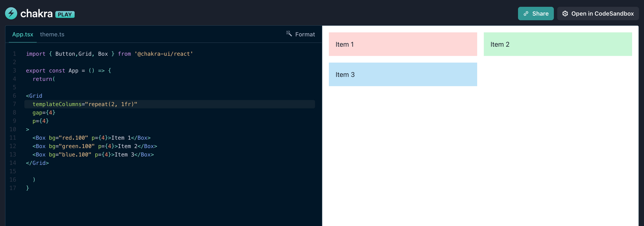
Task: Switch to the theme.ts tab
Action: tap(52, 34)
